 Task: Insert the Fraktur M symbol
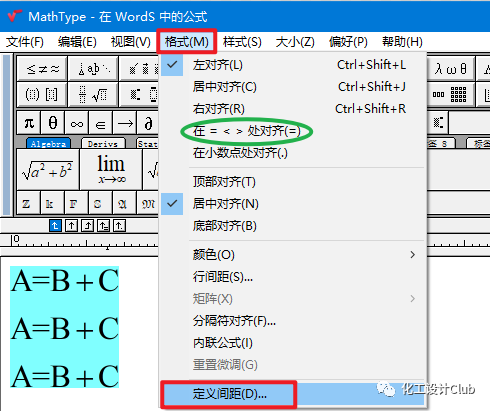[x=148, y=203]
